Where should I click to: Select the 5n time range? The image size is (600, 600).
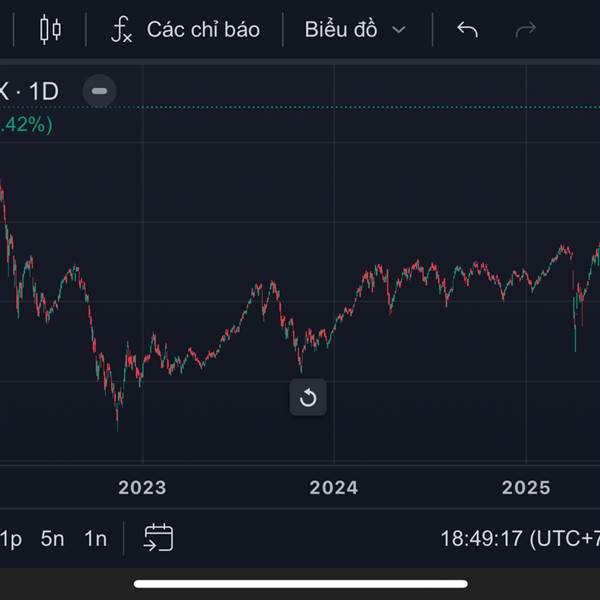(x=52, y=539)
